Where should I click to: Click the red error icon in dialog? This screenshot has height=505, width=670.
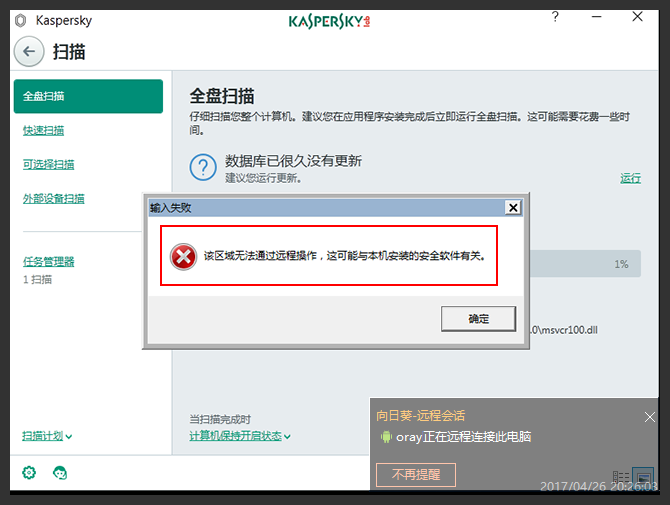coord(183,257)
